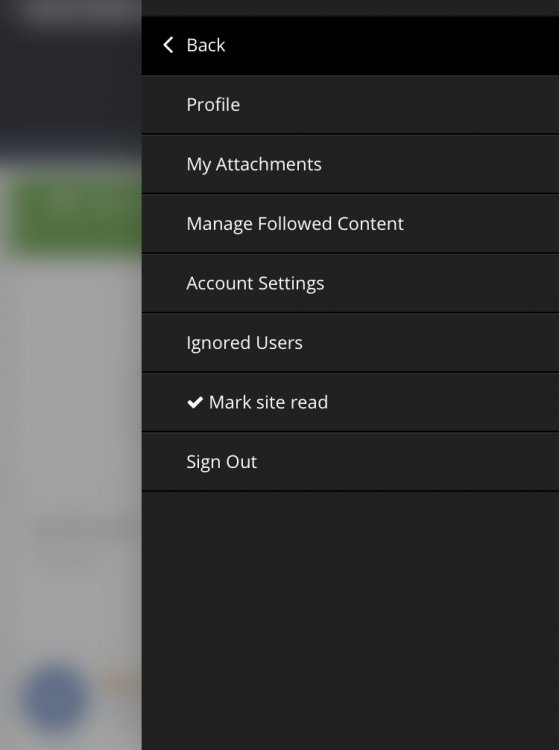
Task: Click the left chevron arrow beside Back
Action: pos(168,45)
